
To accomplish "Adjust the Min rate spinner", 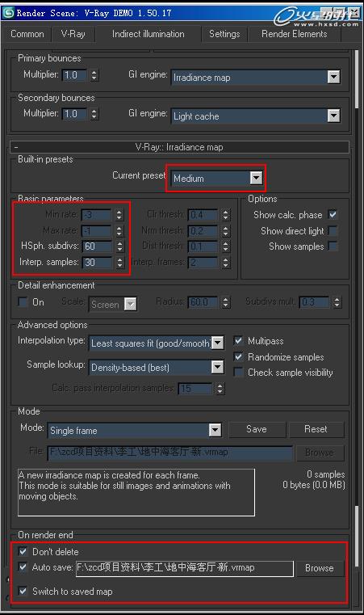I will pyautogui.click(x=119, y=215).
